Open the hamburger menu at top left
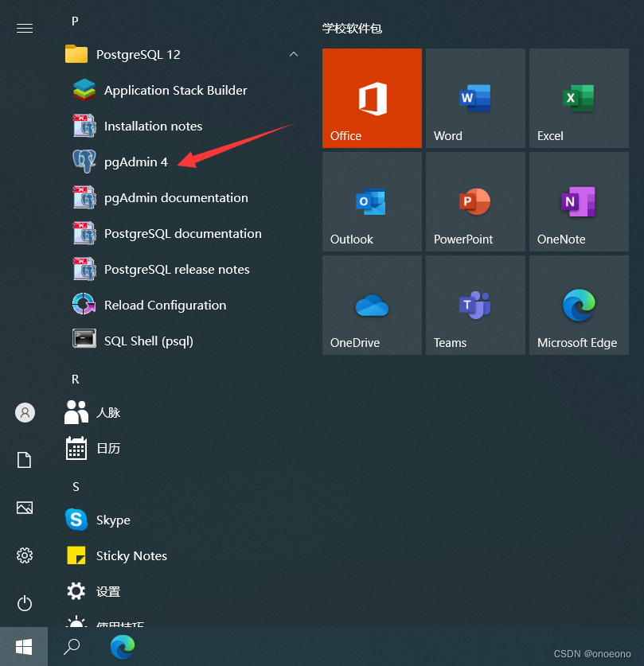The image size is (644, 666). tap(25, 29)
